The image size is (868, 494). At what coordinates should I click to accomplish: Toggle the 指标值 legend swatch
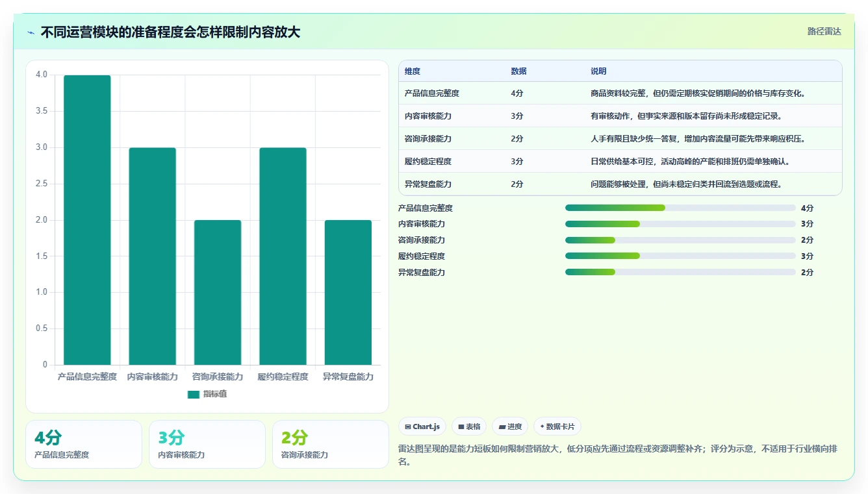pos(194,394)
